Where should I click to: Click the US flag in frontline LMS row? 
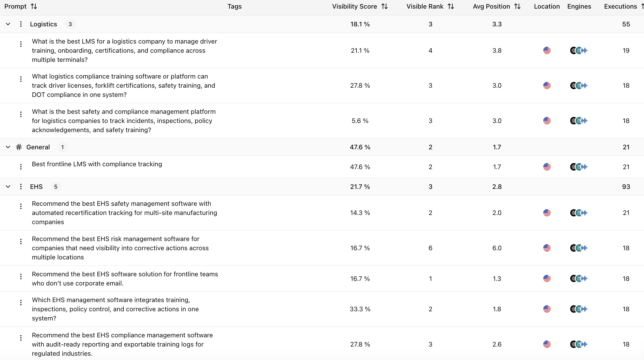(x=547, y=167)
